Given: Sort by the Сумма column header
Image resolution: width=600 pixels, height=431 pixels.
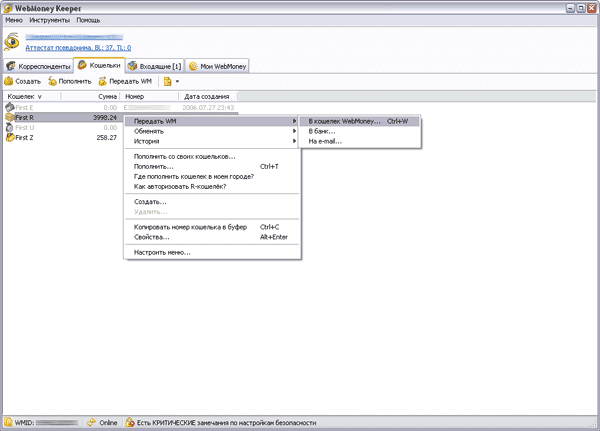Looking at the screenshot, I should (90, 96).
